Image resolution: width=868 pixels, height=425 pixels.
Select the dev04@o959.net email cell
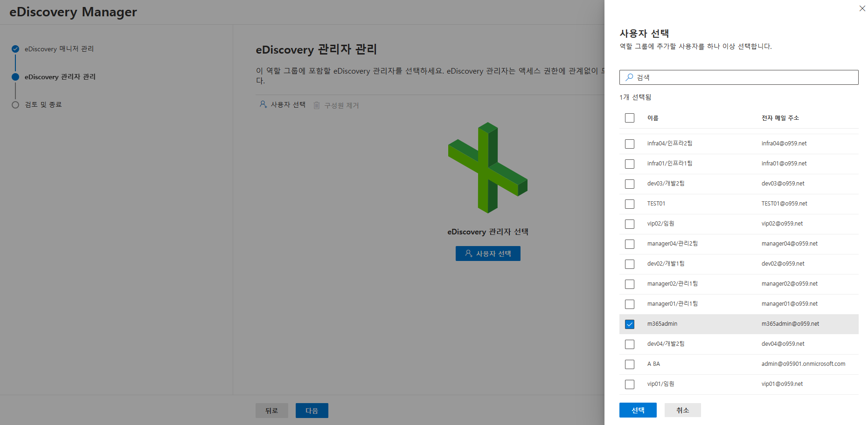783,344
